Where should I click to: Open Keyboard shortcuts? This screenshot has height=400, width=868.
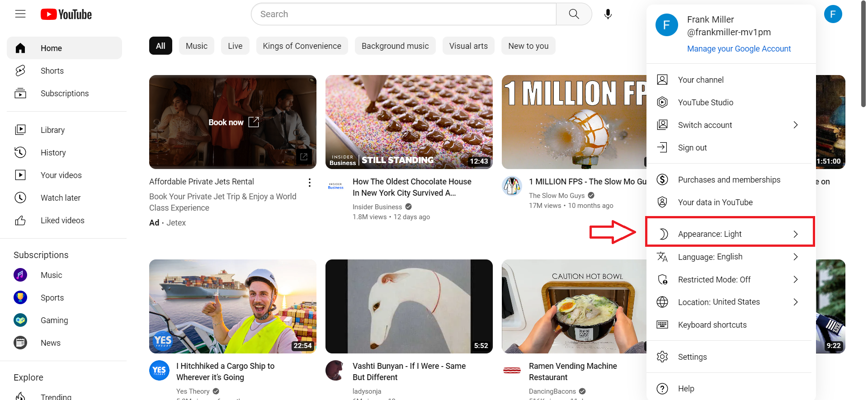pos(731,325)
